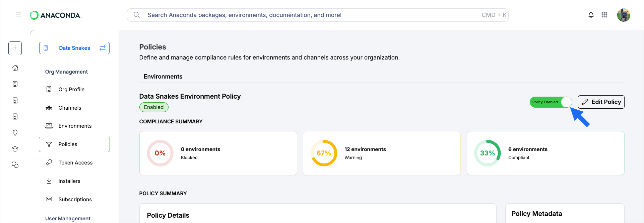Open Subscriptions in the sidebar
The width and height of the screenshot is (644, 223).
(x=74, y=199)
